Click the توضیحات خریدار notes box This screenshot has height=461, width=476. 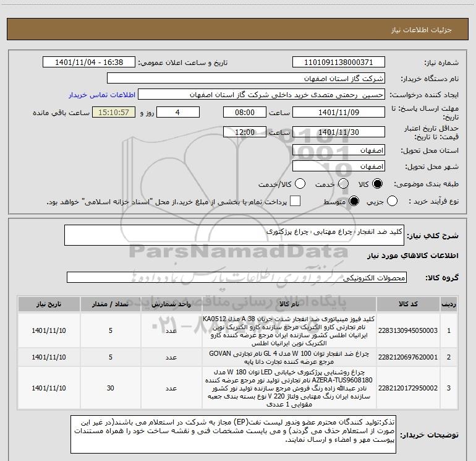[233, 434]
